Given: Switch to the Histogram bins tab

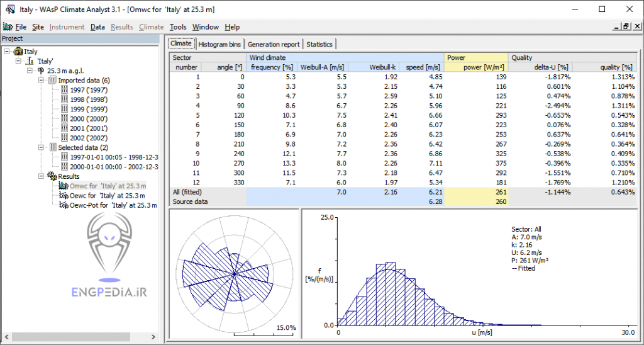Looking at the screenshot, I should pos(219,44).
